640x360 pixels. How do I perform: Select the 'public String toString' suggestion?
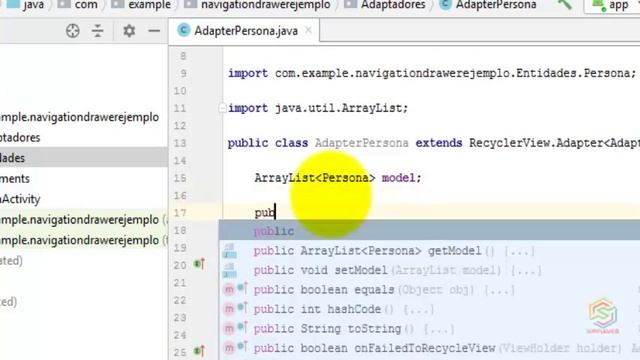[429, 329]
